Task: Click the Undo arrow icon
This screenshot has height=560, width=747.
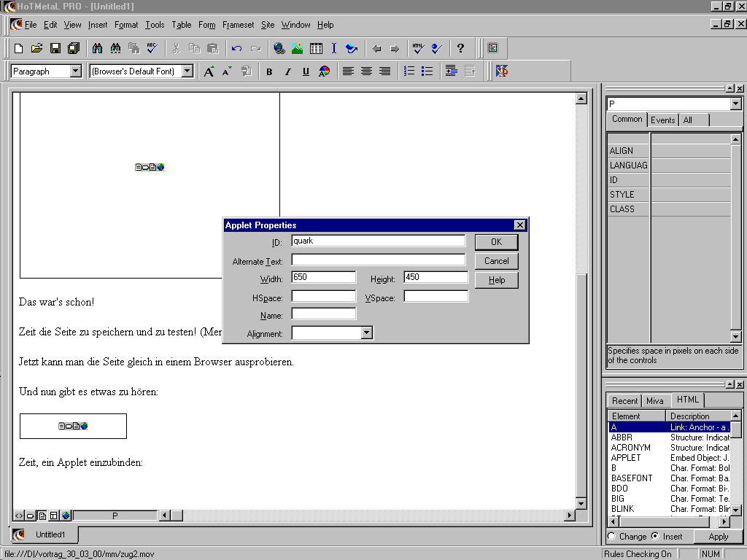Action: pyautogui.click(x=236, y=49)
